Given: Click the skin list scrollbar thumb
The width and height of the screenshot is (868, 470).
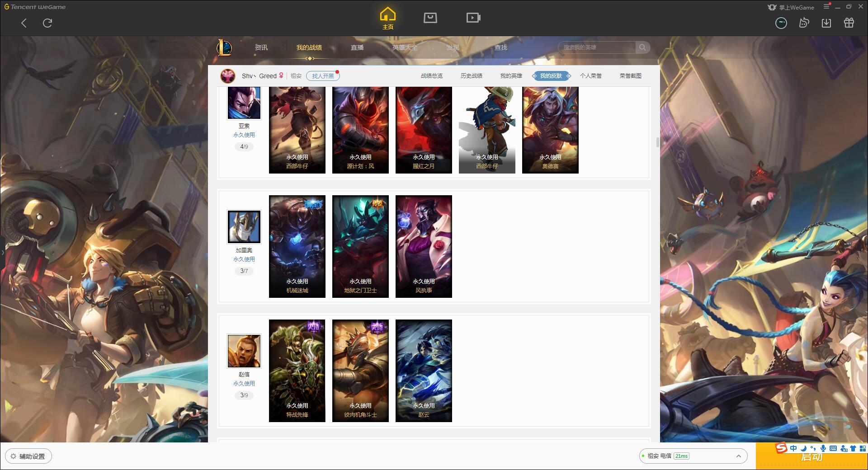Looking at the screenshot, I should pyautogui.click(x=657, y=142).
